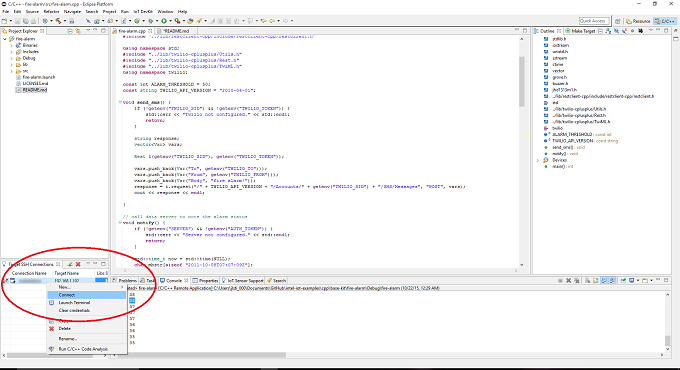Expand the Devices node in Outline
680x370 pixels.
[538, 160]
